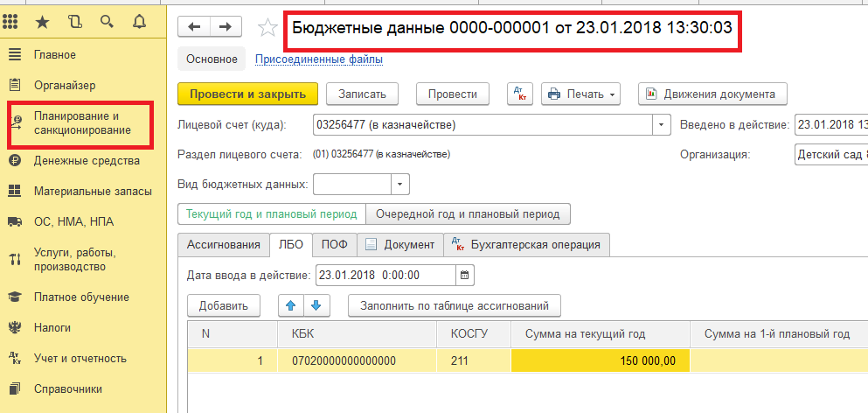This screenshot has width=868, height=413.
Task: Click "Провести и закрыть" button
Action: pos(247,94)
